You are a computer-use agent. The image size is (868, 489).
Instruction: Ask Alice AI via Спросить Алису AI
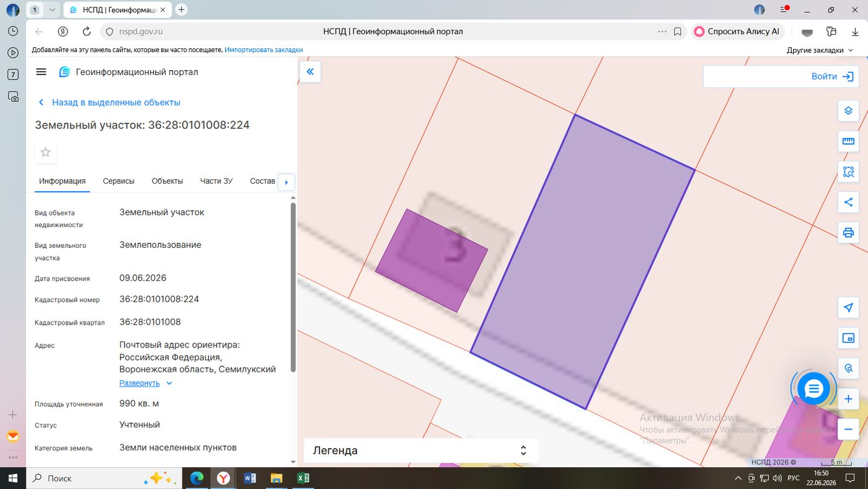point(738,32)
